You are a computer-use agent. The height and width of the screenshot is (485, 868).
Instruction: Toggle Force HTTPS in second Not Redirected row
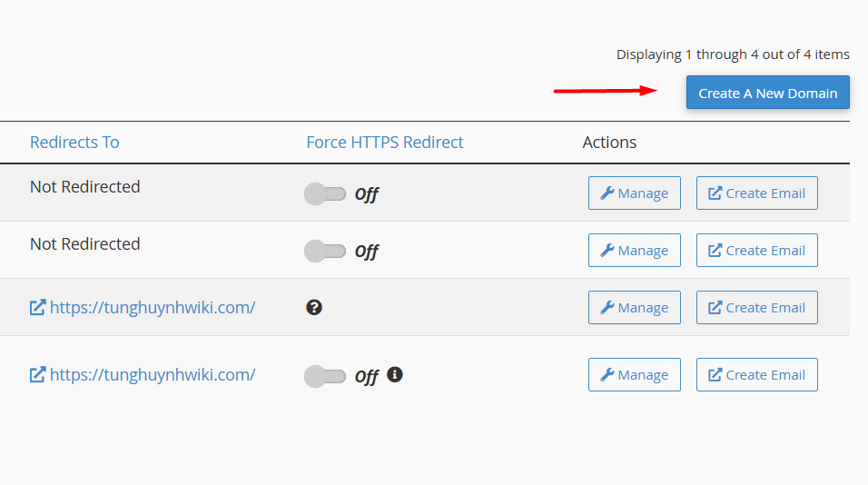coord(325,251)
